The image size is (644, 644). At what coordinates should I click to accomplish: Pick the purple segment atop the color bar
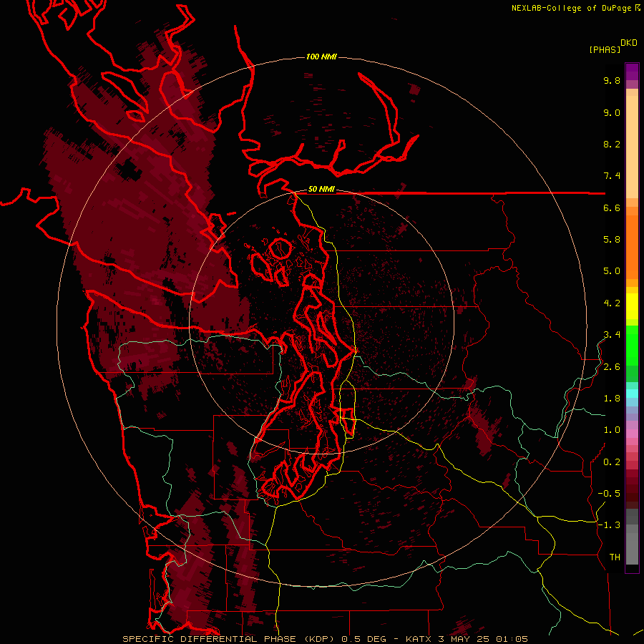[632, 72]
